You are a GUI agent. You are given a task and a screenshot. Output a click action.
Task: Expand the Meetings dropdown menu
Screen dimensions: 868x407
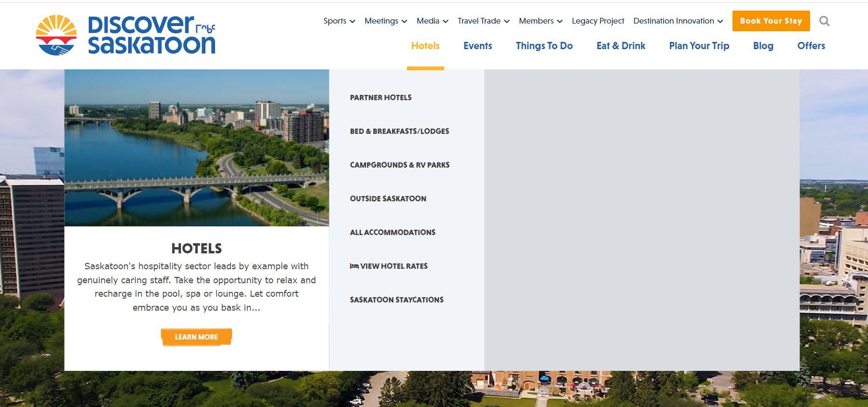tap(386, 21)
